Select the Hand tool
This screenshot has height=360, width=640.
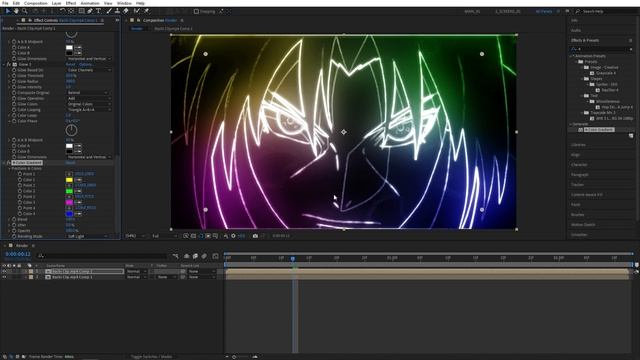16,11
